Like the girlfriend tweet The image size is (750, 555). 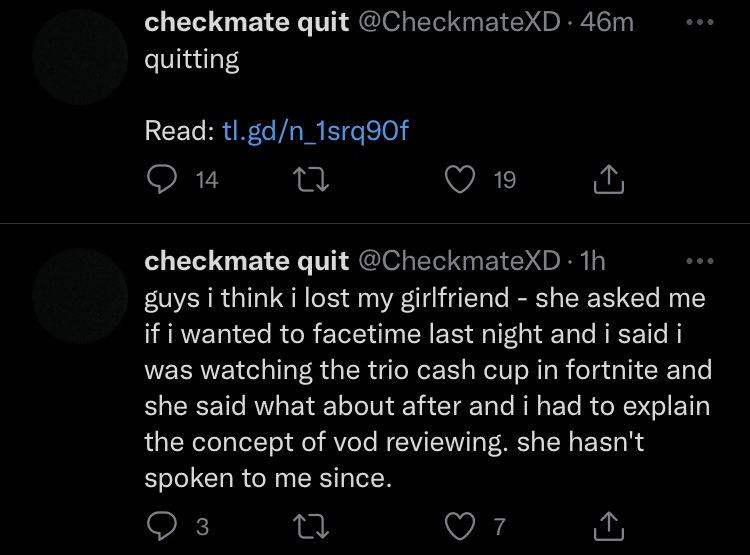460,526
